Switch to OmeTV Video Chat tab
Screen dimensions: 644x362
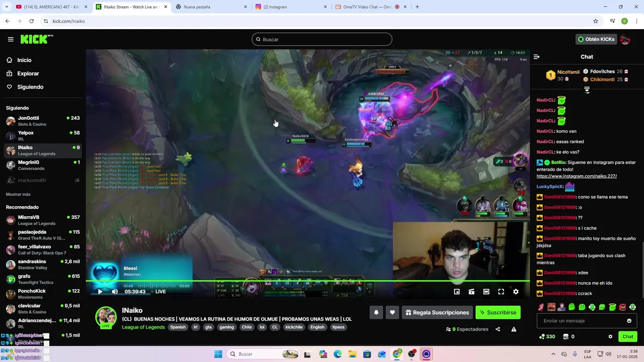tap(370, 7)
